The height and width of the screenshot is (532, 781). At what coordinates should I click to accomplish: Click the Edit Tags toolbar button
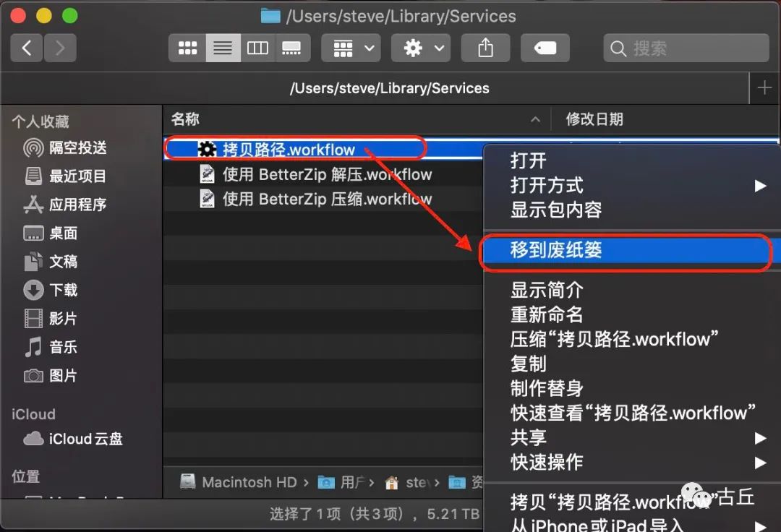[x=545, y=48]
